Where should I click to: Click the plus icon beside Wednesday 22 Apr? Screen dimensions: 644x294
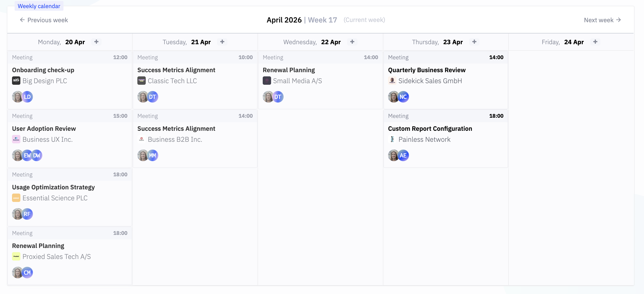click(352, 42)
